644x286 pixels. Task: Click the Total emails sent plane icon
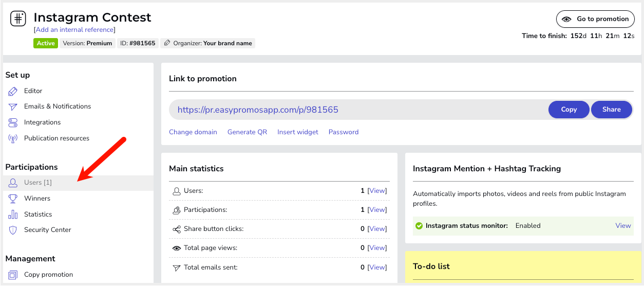tap(177, 267)
